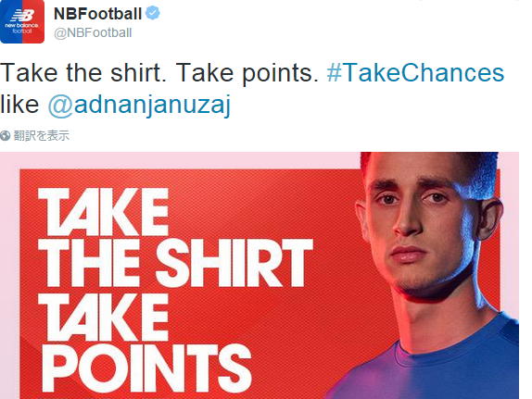Click the second 'TAKE' word above POINTS
The width and height of the screenshot is (532, 399).
pyautogui.click(x=104, y=317)
